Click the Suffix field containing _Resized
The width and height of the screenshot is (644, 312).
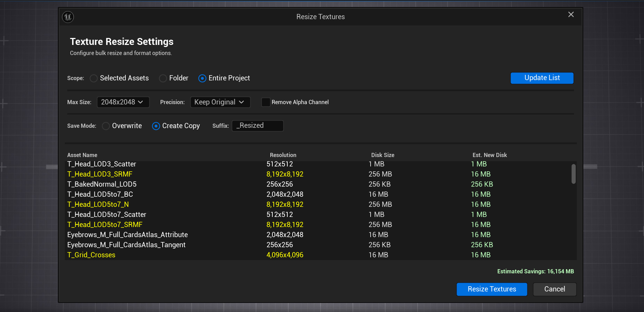[x=258, y=126]
